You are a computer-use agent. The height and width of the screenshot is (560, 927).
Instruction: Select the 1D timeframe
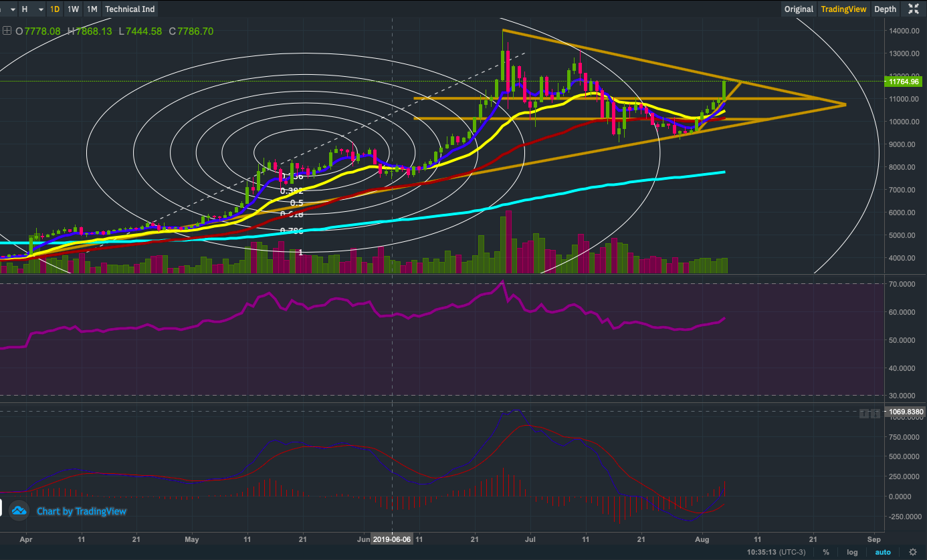point(55,9)
